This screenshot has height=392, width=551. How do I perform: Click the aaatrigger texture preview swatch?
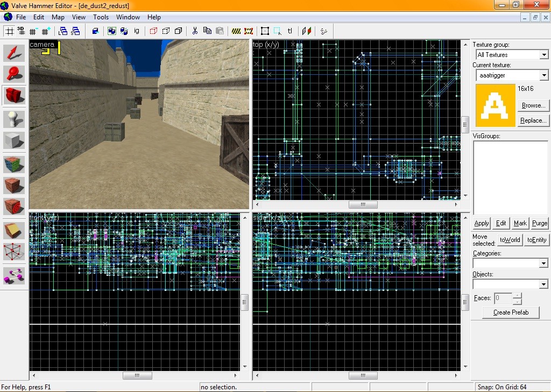pos(495,105)
